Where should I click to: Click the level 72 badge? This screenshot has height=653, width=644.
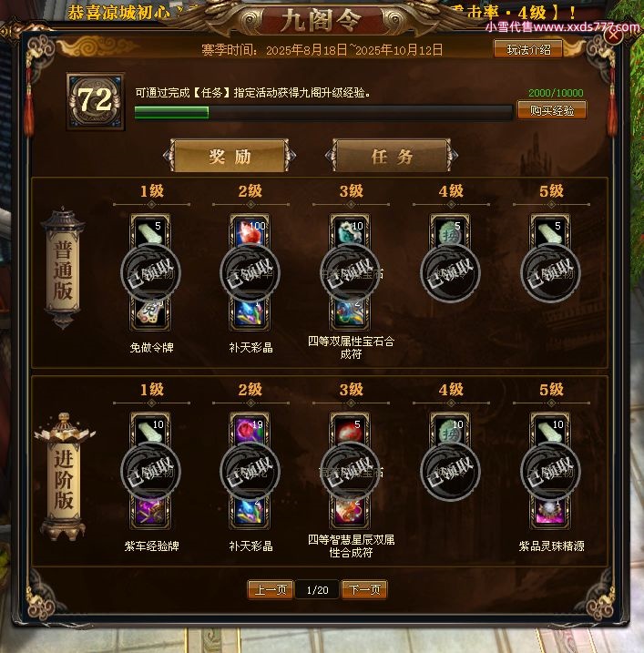pos(96,101)
